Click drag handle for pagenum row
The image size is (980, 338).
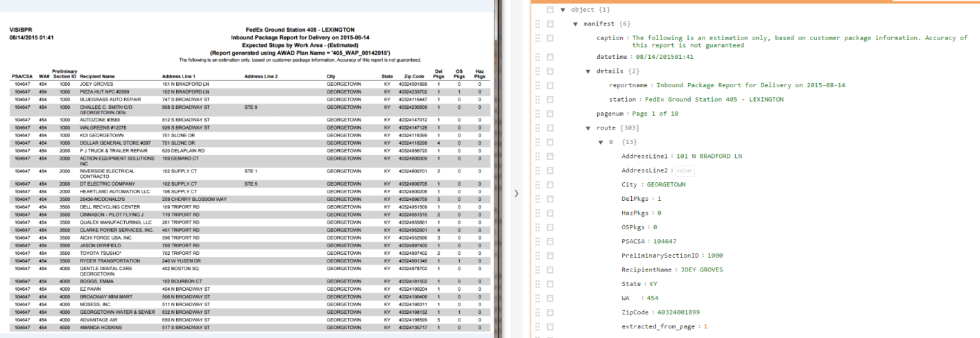pos(538,114)
